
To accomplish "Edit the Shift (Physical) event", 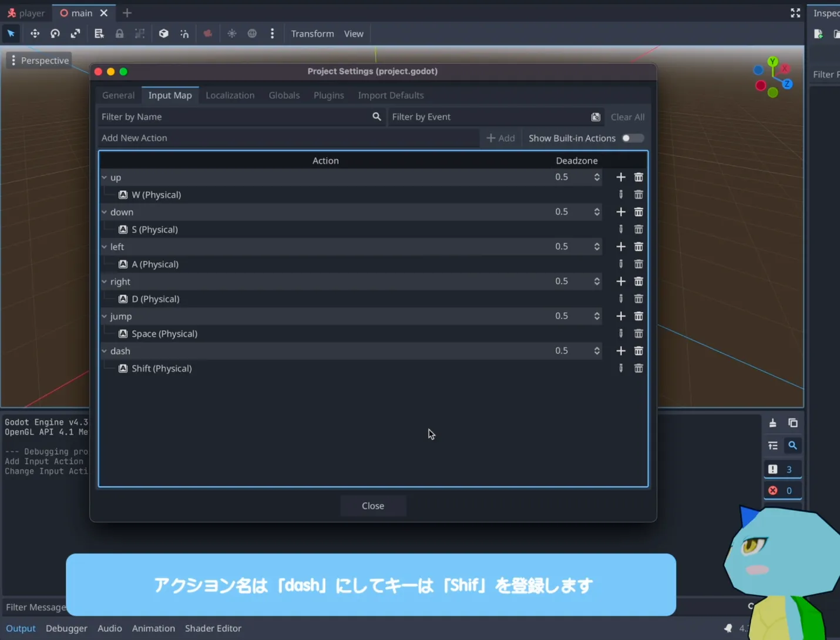I will click(620, 368).
